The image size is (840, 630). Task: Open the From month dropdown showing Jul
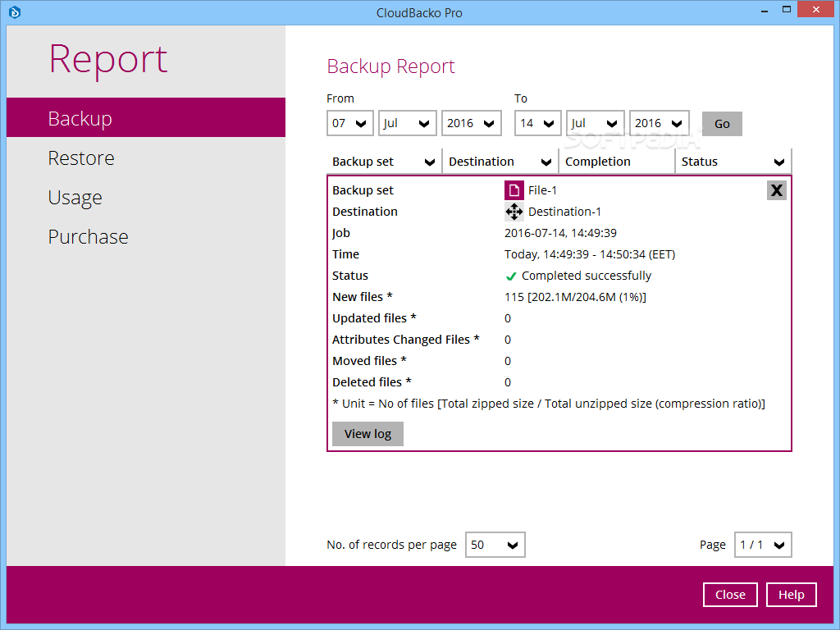pyautogui.click(x=407, y=123)
